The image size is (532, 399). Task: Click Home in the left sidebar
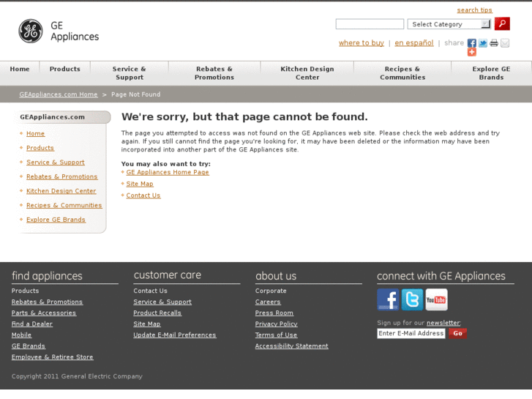(x=36, y=134)
